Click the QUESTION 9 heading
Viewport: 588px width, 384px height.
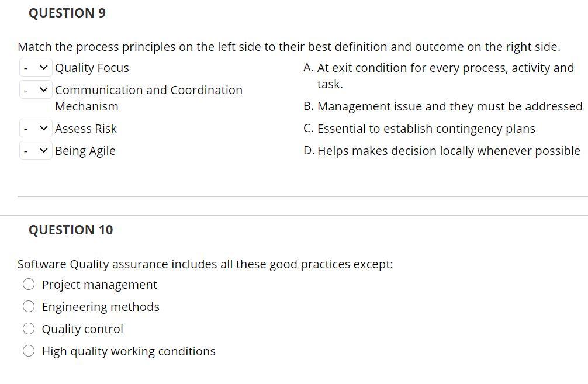[x=67, y=13]
